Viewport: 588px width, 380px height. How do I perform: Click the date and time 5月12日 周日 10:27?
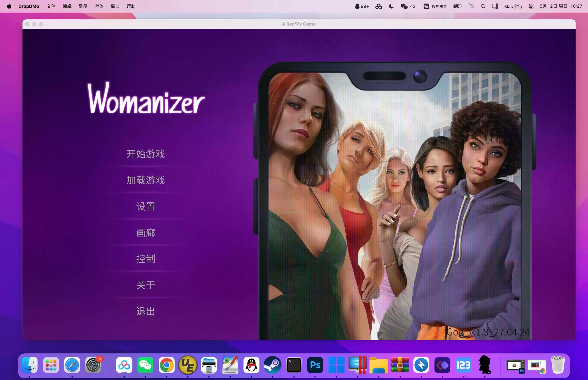[561, 6]
